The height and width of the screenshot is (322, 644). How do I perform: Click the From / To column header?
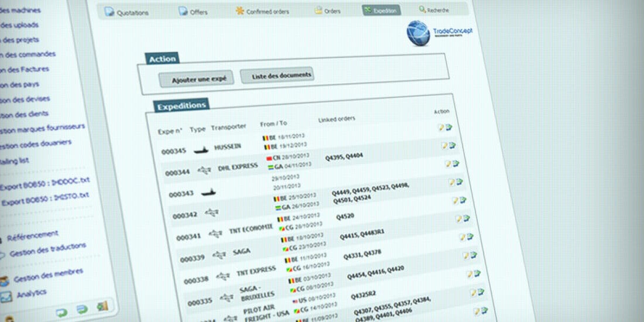273,124
